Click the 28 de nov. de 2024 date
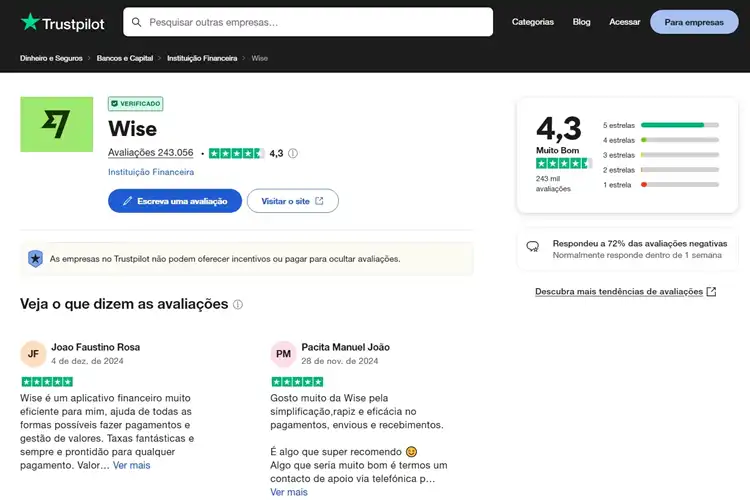This screenshot has width=750, height=500. 340,361
